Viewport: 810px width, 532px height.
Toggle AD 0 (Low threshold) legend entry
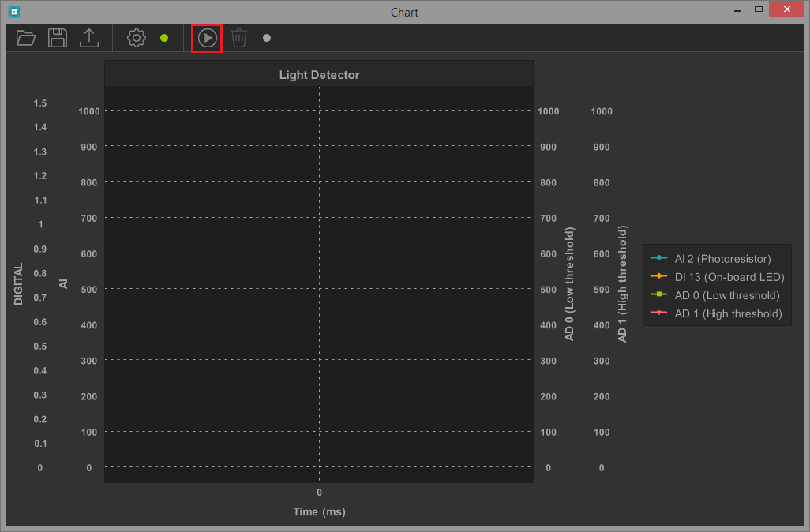tap(715, 295)
